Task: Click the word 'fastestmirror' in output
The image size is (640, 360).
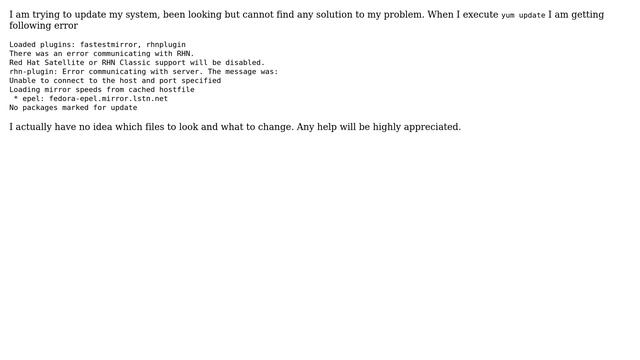Action: (x=109, y=44)
